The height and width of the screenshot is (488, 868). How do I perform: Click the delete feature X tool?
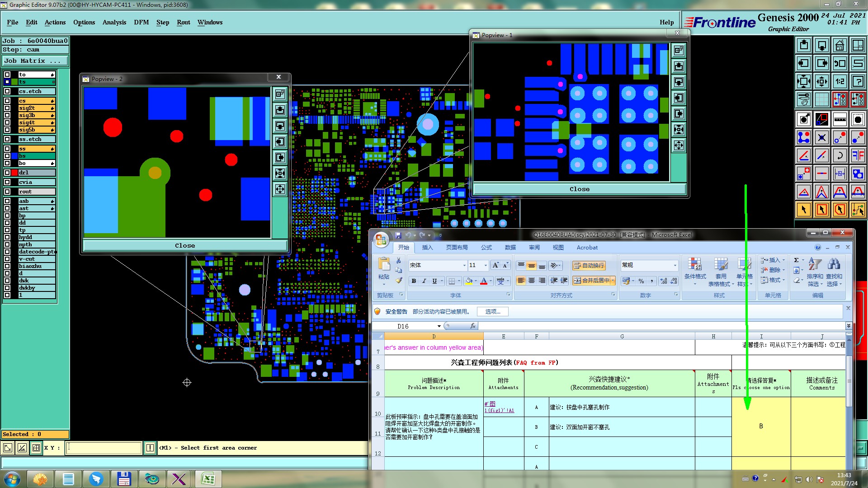[821, 137]
